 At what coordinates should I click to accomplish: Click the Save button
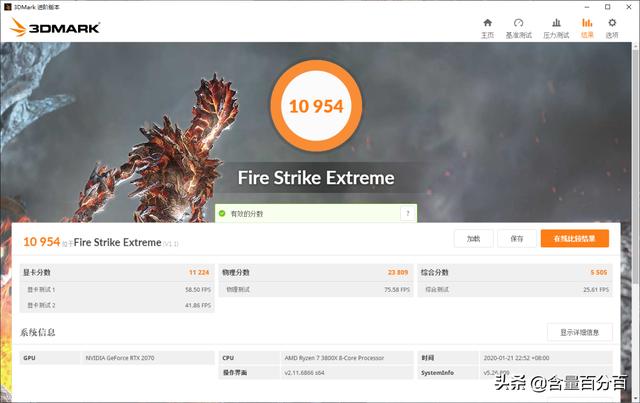[517, 238]
